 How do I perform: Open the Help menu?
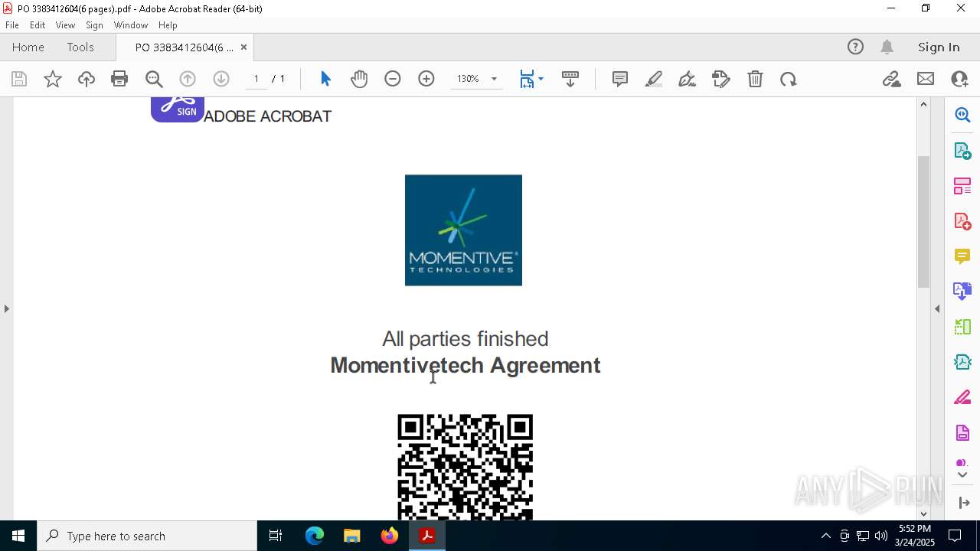click(x=168, y=25)
